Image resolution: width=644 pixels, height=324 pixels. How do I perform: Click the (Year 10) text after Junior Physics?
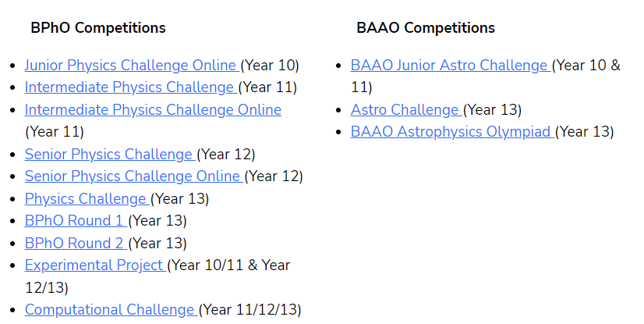point(270,66)
